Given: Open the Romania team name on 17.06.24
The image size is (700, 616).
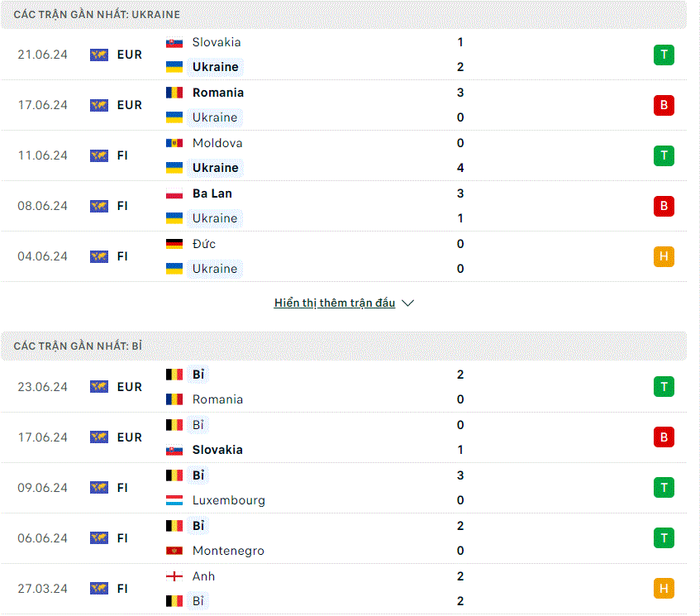Looking at the screenshot, I should tap(218, 93).
